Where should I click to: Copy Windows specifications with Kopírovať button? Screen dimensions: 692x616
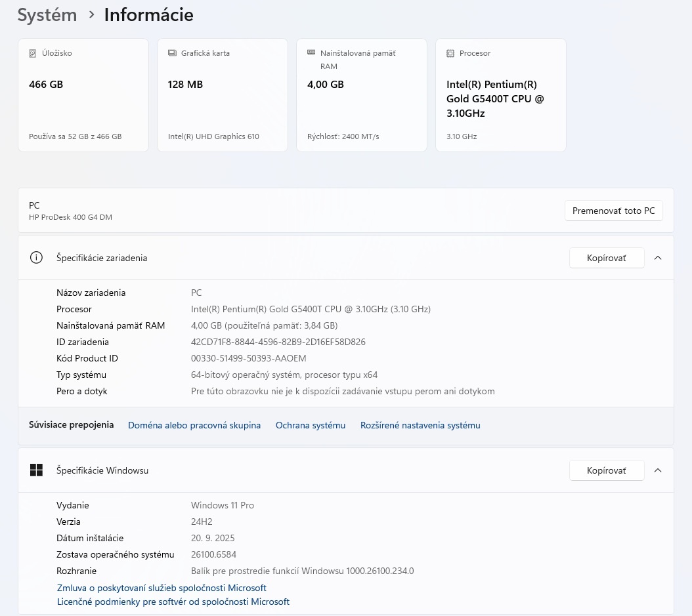(606, 470)
